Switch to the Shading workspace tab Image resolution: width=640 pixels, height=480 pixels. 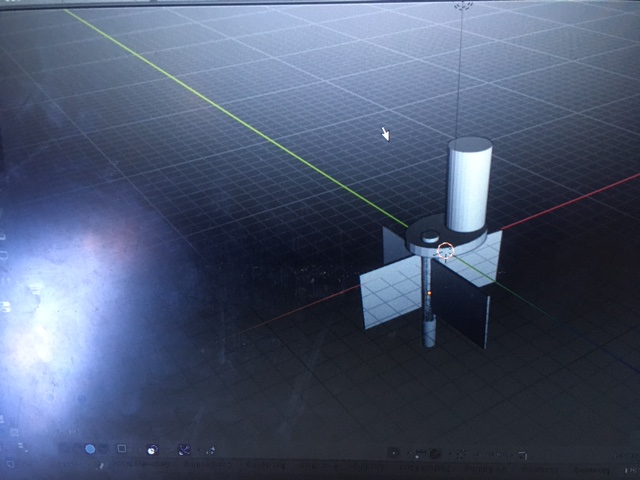(368, 469)
